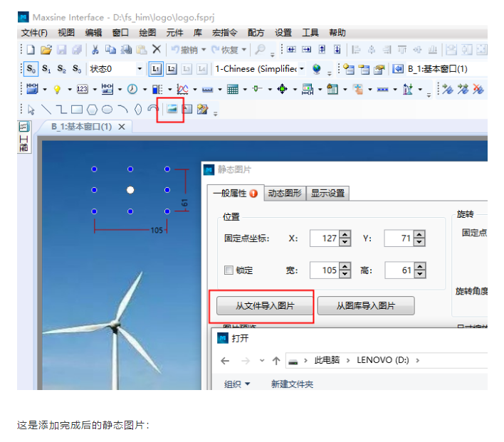Select the ellipse drawing tool
504x442 pixels.
pos(107,110)
